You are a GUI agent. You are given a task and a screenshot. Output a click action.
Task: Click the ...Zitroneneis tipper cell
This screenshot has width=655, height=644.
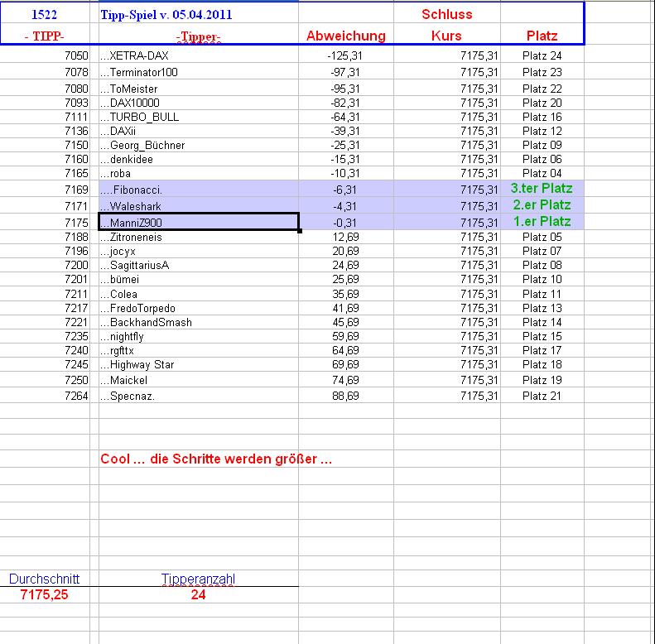click(199, 237)
